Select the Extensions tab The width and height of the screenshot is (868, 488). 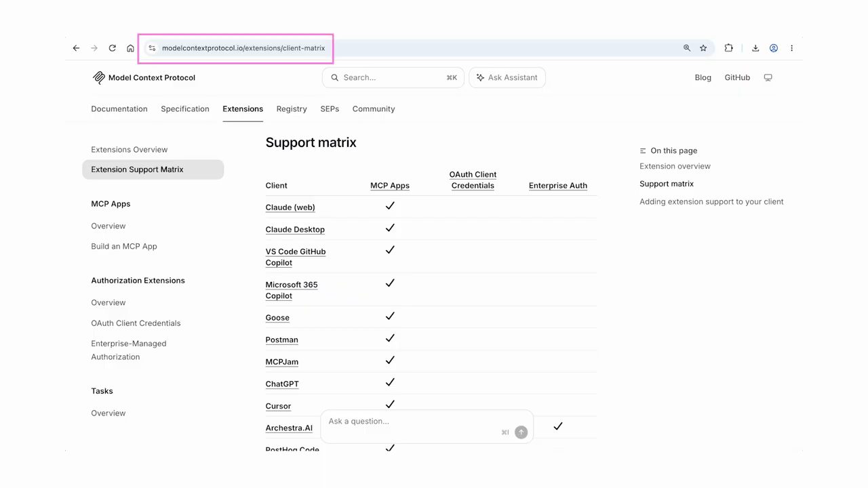[243, 108]
